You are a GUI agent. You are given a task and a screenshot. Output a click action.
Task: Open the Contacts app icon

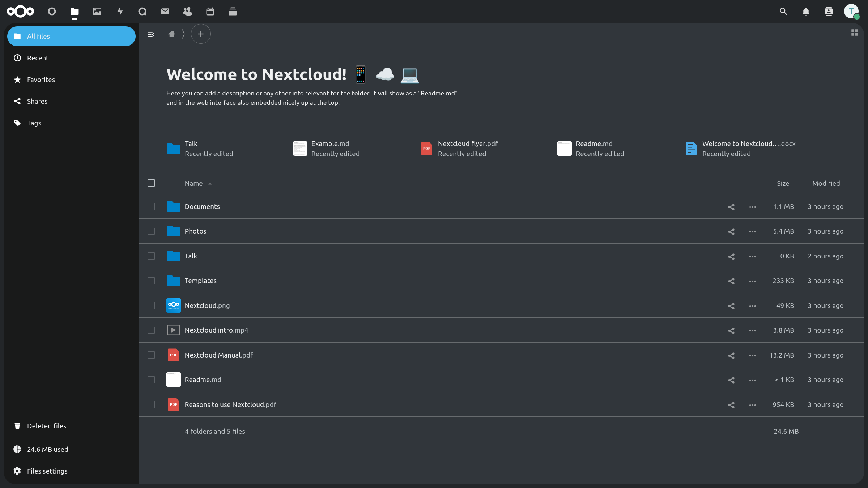(187, 11)
